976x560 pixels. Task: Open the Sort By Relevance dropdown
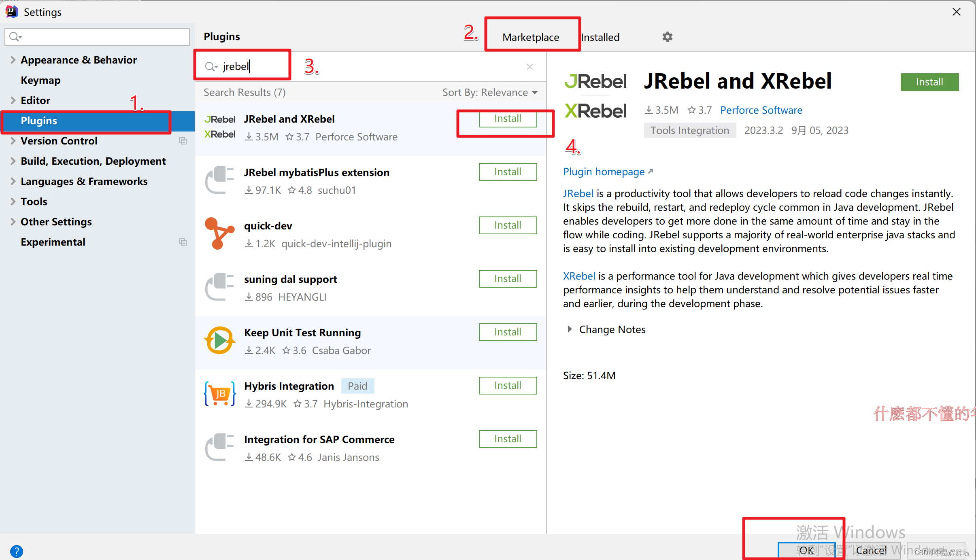coord(490,93)
